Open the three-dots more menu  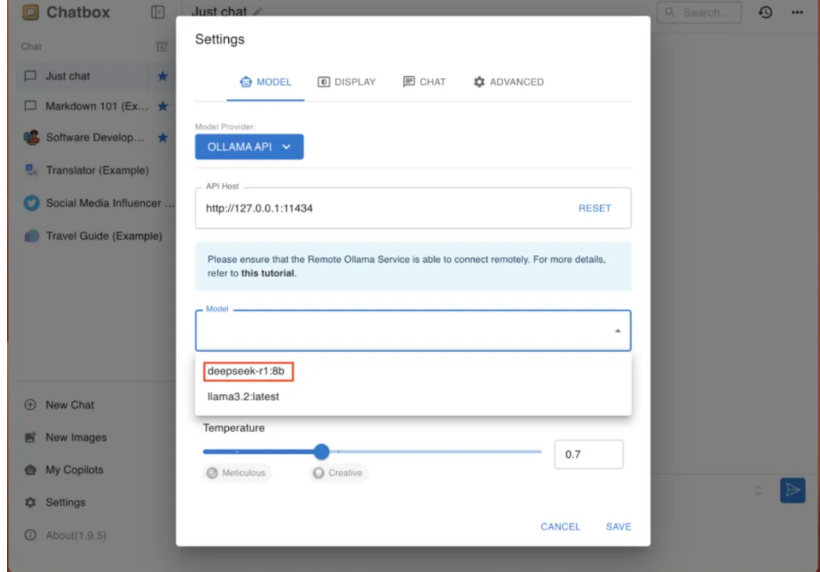[x=797, y=12]
